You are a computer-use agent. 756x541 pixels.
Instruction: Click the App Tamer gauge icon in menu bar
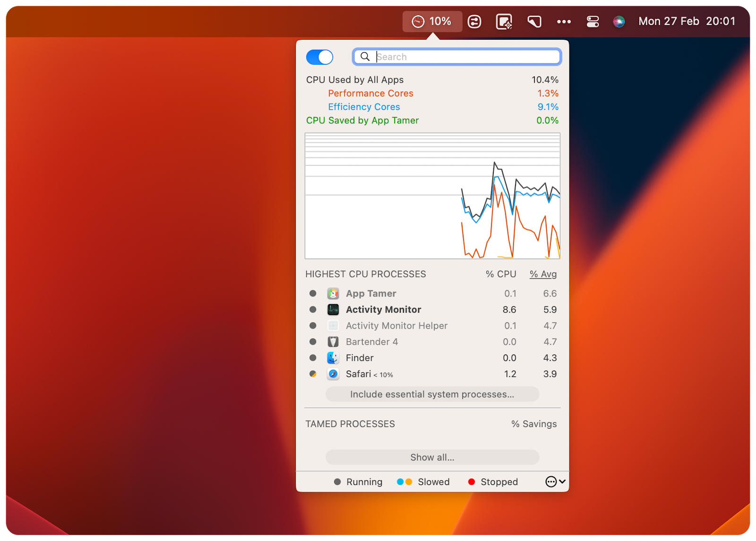coord(418,21)
